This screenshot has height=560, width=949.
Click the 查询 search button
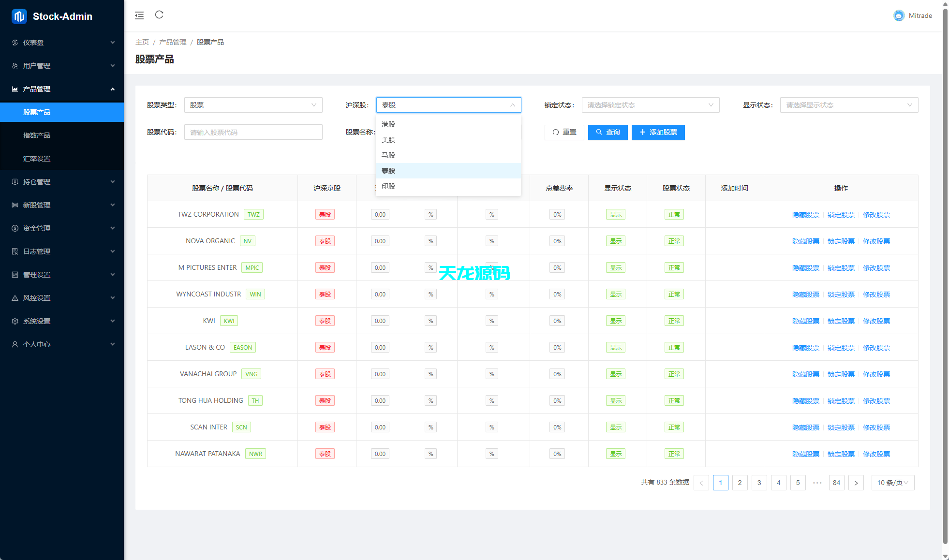608,133
